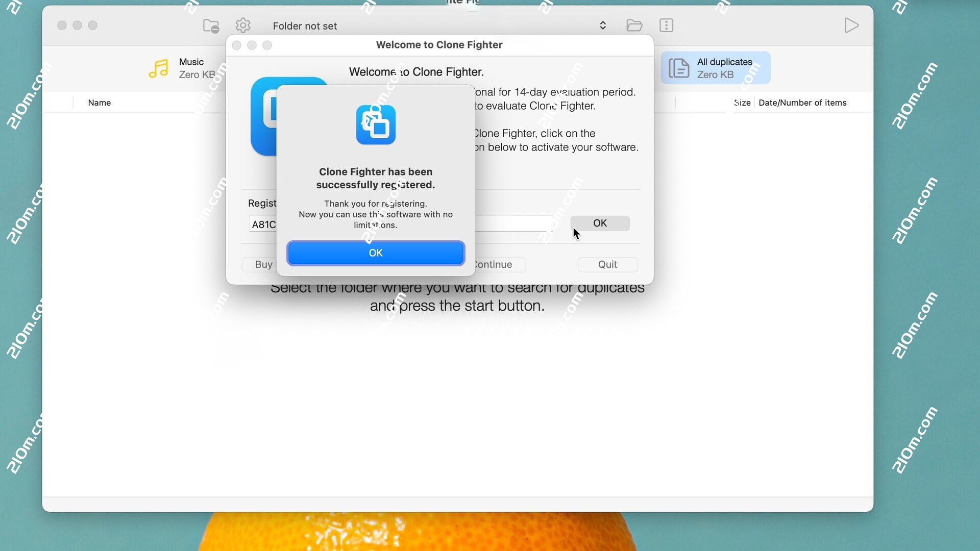Click the panel options icon in the toolbar

point(667,26)
